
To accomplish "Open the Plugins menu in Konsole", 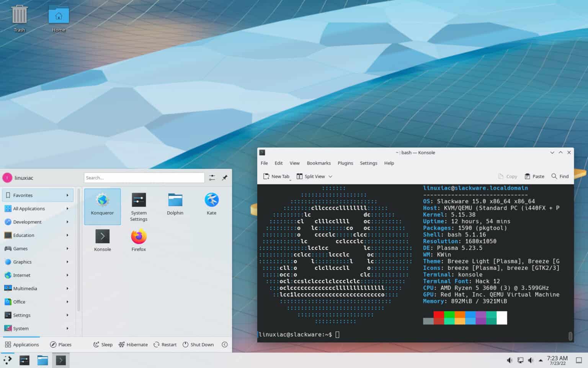I will click(x=345, y=163).
